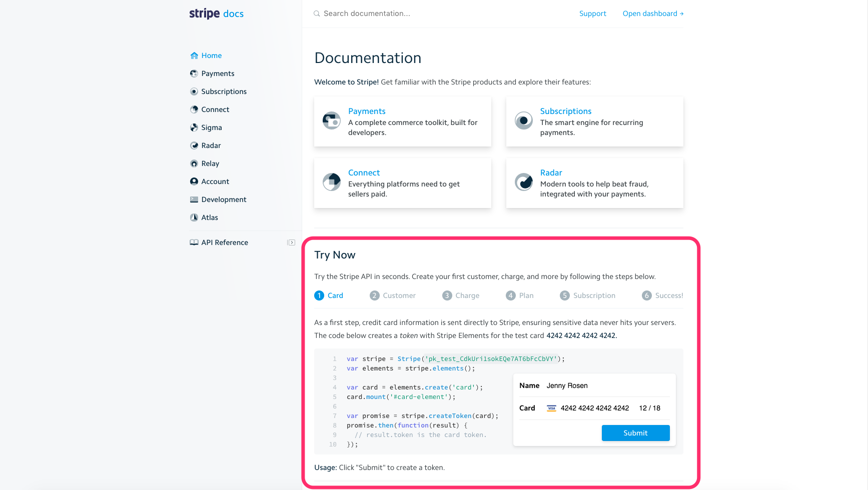Open the Connect card title link
Viewport: 868px width, 490px height.
coord(364,172)
